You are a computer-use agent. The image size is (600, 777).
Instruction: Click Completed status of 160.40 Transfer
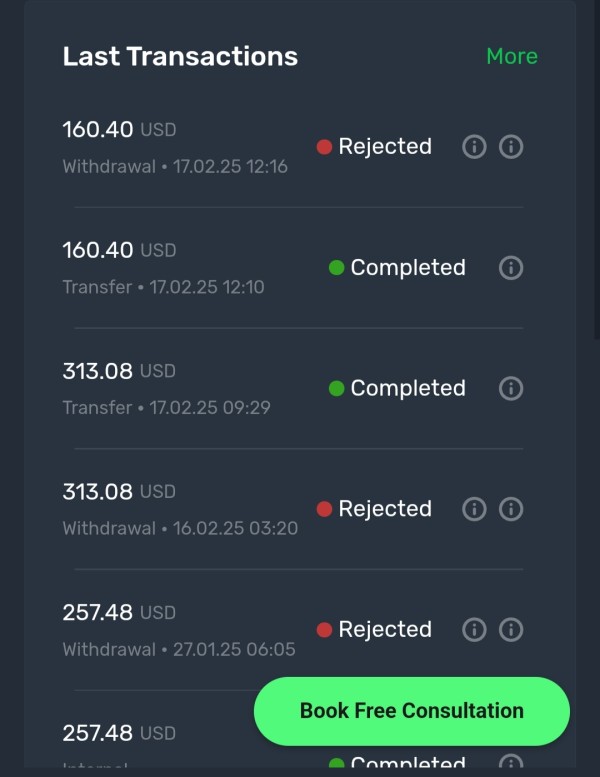click(407, 268)
